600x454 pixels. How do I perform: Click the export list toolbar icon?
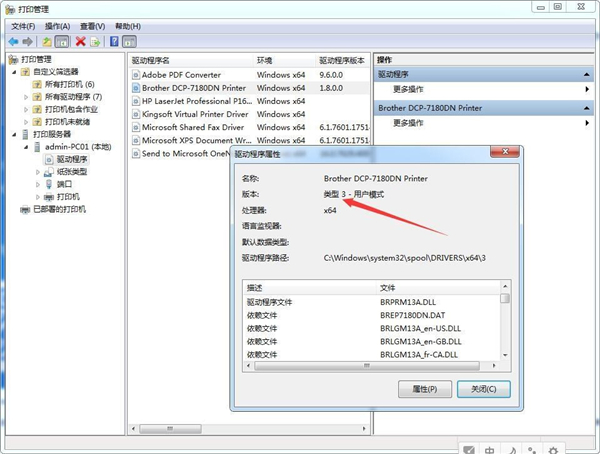tap(95, 42)
